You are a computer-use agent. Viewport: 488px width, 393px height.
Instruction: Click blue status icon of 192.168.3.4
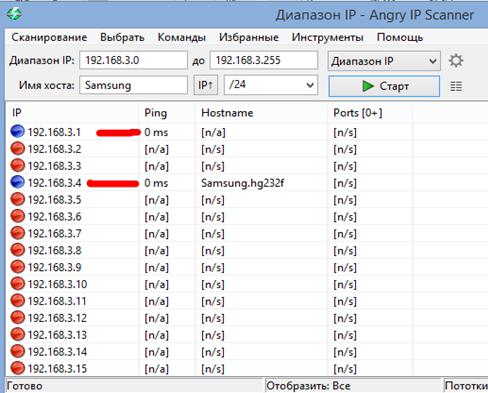tap(17, 182)
